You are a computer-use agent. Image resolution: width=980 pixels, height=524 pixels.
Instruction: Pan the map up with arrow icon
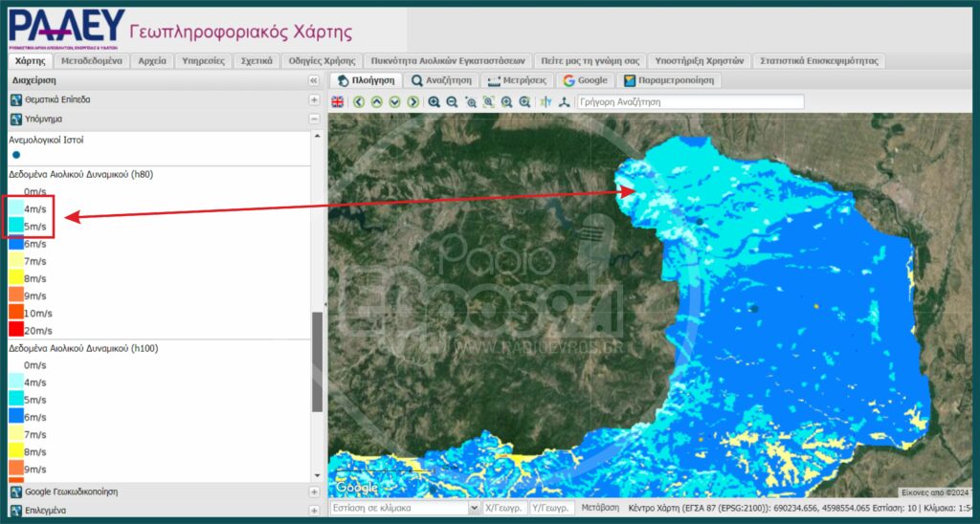[377, 101]
